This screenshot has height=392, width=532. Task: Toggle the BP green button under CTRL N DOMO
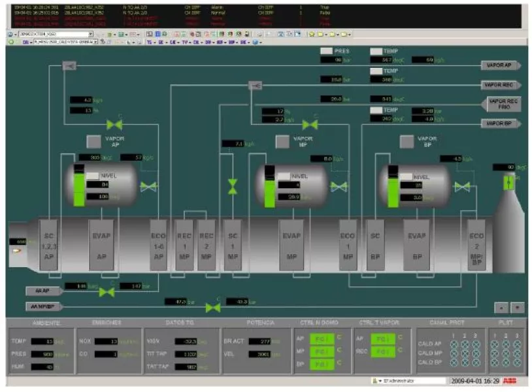[321, 363]
